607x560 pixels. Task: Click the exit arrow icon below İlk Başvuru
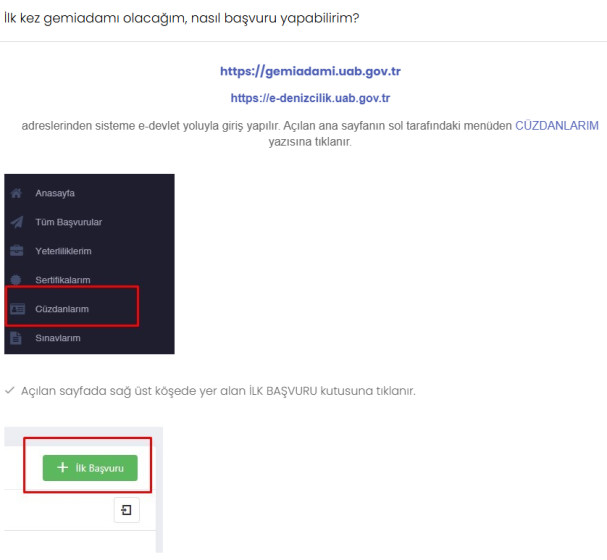point(127,510)
